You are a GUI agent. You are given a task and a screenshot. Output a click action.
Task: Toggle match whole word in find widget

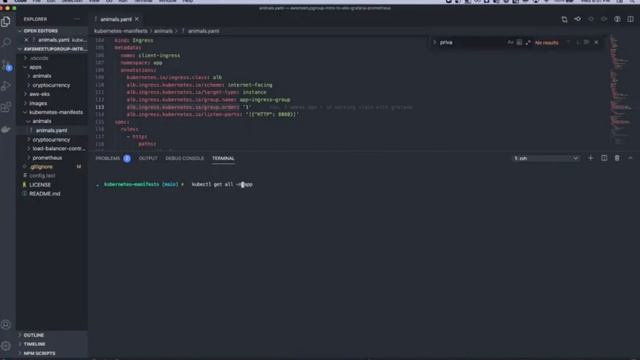(519, 42)
